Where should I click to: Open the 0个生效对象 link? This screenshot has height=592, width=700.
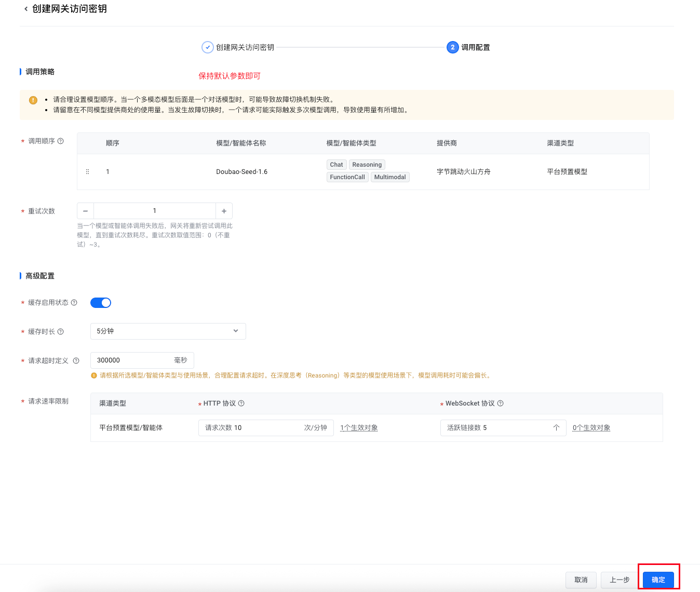click(x=591, y=428)
